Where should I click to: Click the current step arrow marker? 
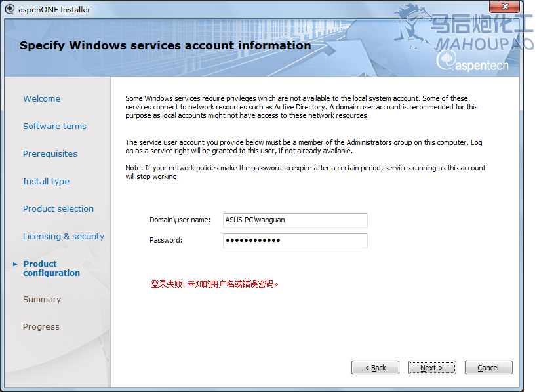(x=15, y=264)
